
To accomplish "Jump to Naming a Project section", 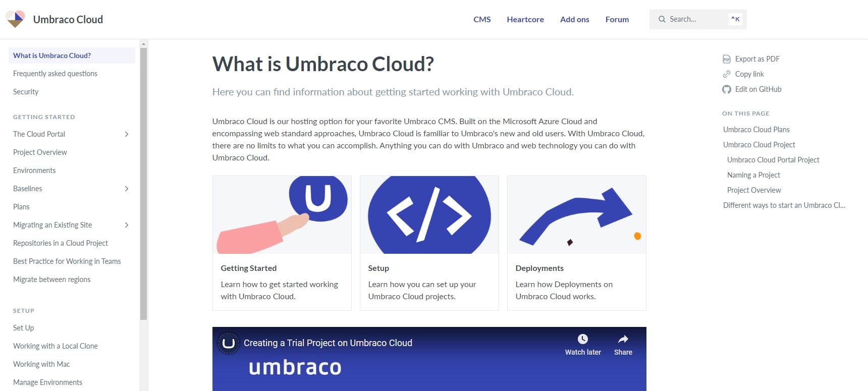I will [753, 175].
